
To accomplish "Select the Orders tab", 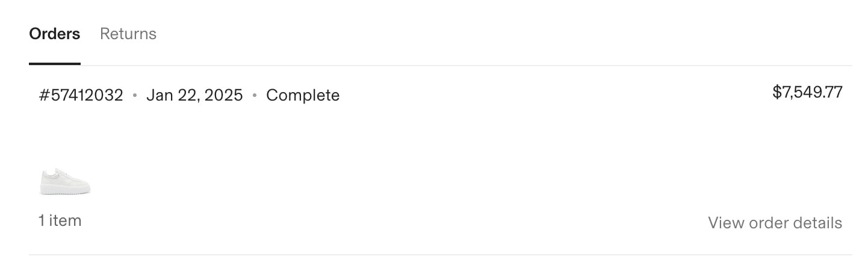I will tap(55, 34).
